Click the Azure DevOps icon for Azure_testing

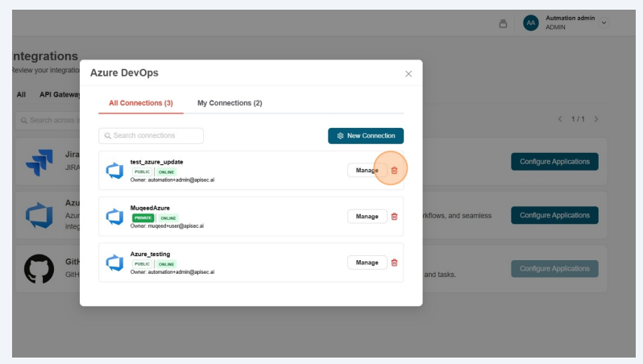pos(114,263)
